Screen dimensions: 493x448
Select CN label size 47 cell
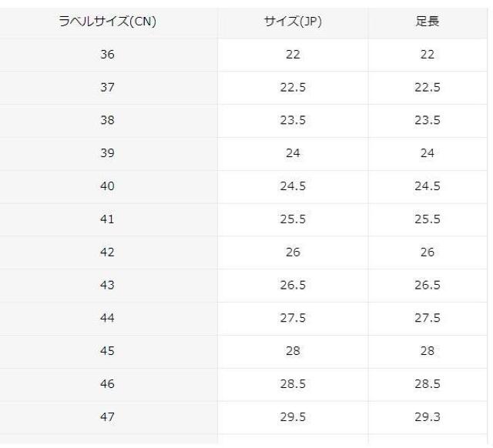pyautogui.click(x=107, y=417)
